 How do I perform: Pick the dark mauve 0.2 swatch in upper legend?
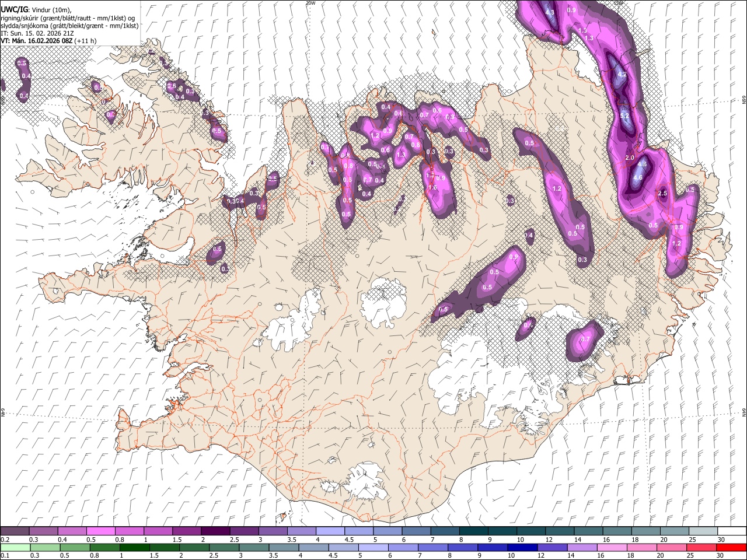(x=15, y=531)
